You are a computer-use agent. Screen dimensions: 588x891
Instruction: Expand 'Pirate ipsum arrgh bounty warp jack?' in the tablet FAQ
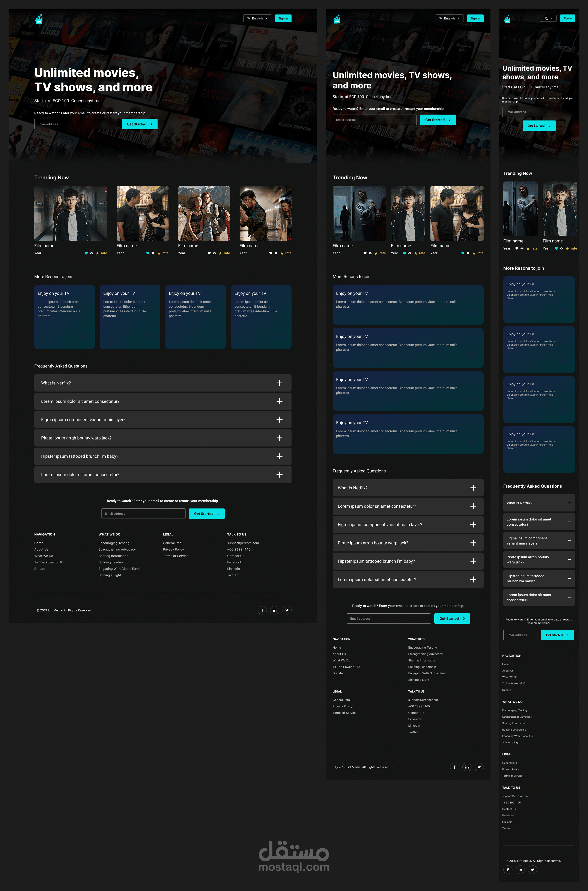point(473,543)
